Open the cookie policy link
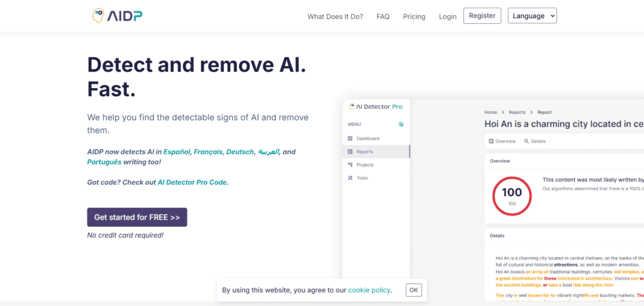 click(369, 290)
